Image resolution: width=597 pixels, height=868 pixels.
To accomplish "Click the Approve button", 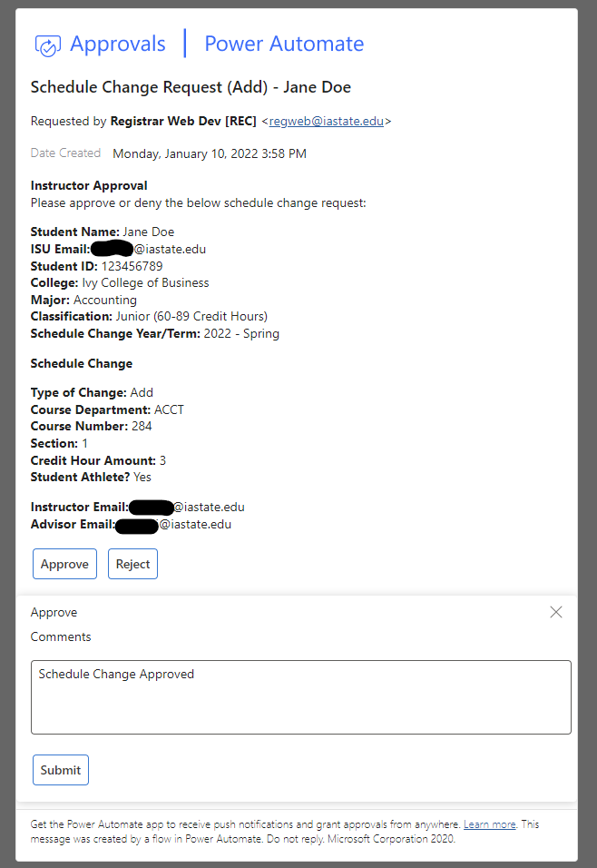I will [x=64, y=564].
